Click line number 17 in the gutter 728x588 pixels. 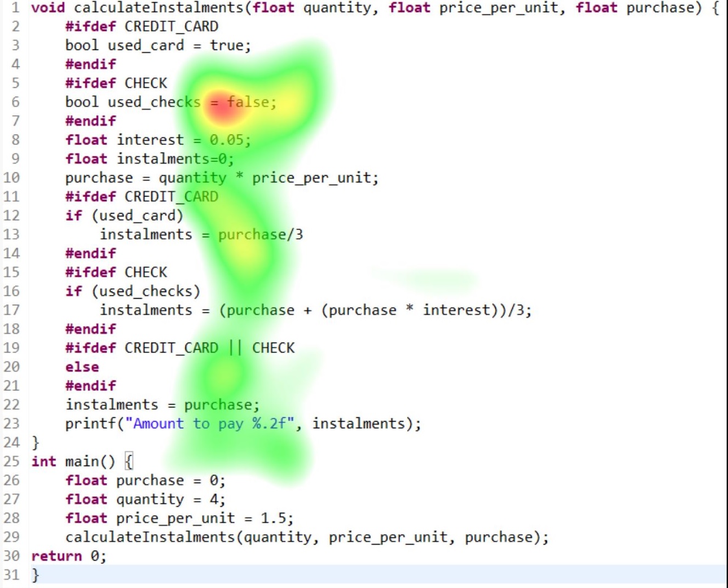point(12,310)
